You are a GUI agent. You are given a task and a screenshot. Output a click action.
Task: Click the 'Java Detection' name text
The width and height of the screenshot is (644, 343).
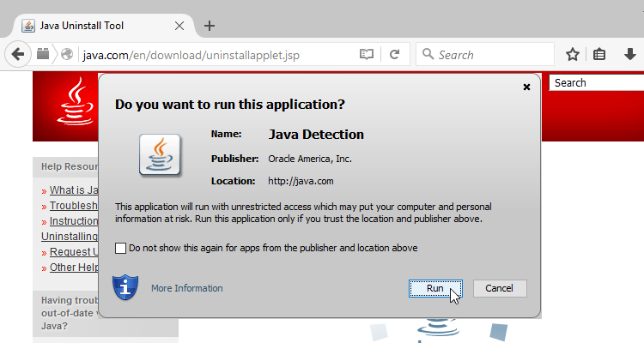316,135
